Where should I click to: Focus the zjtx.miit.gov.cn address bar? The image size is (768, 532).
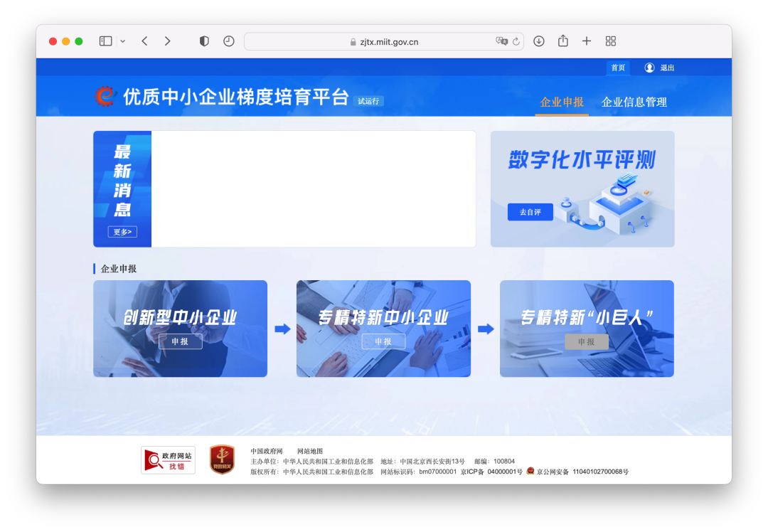click(x=384, y=42)
